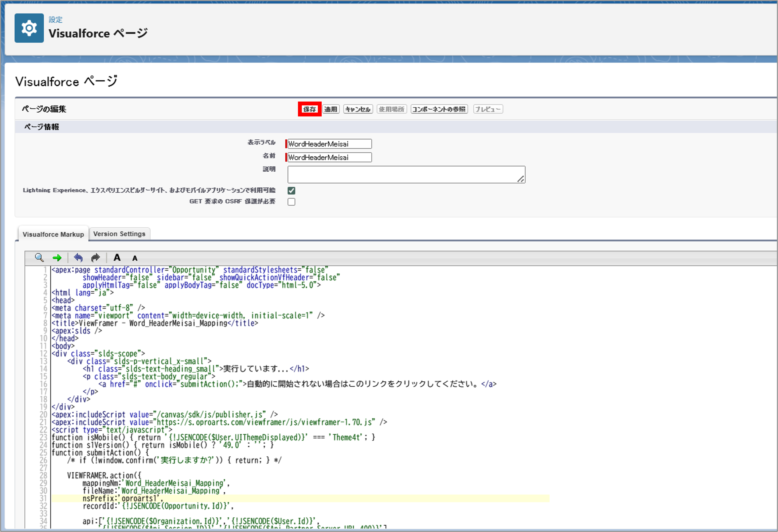Click into the 名前 WordHeaderMeisai field
778x532 pixels.
[x=329, y=157]
